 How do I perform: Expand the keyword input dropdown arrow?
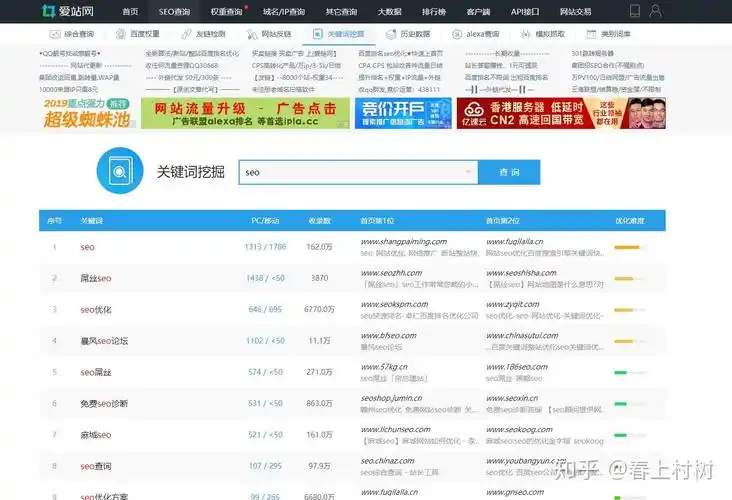pyautogui.click(x=468, y=172)
